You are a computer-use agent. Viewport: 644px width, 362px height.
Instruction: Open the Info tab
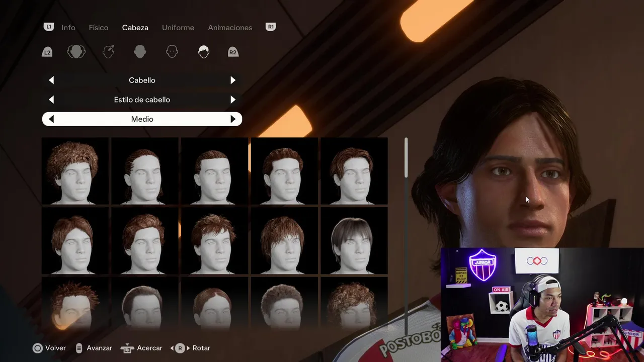[x=68, y=28]
